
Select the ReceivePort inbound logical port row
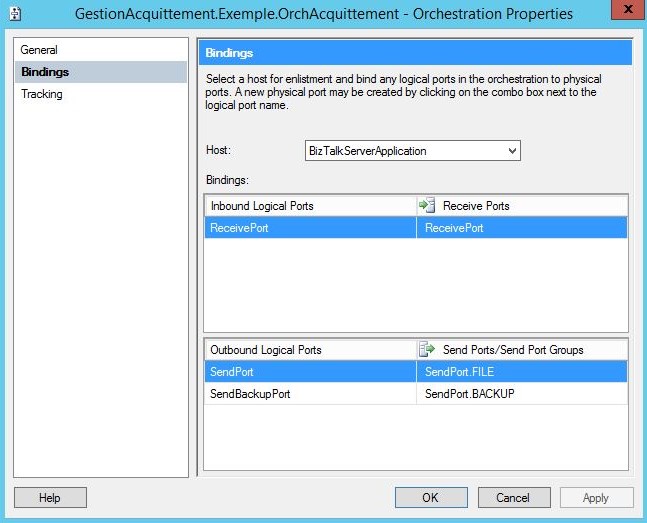click(x=309, y=228)
